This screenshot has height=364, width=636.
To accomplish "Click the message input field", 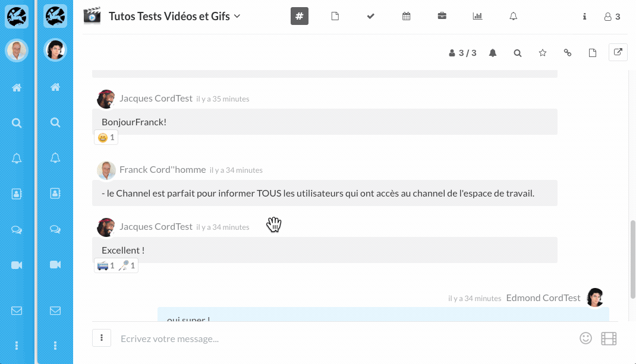I will point(345,338).
